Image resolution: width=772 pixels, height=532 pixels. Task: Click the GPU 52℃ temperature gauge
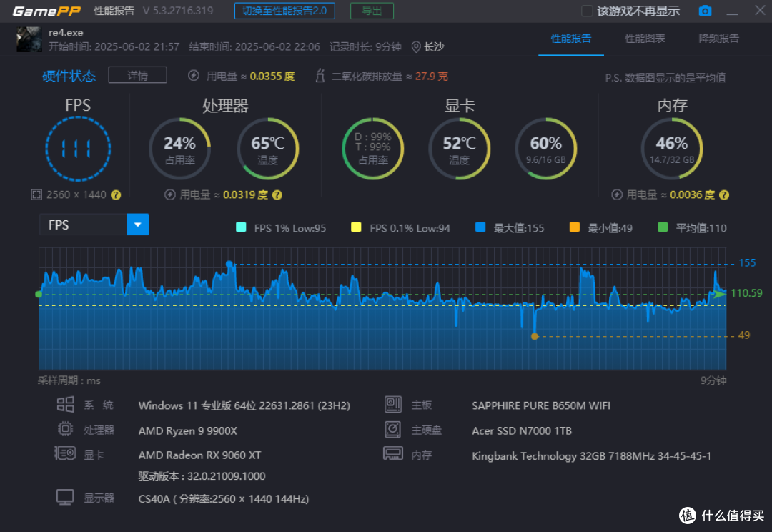pos(460,149)
